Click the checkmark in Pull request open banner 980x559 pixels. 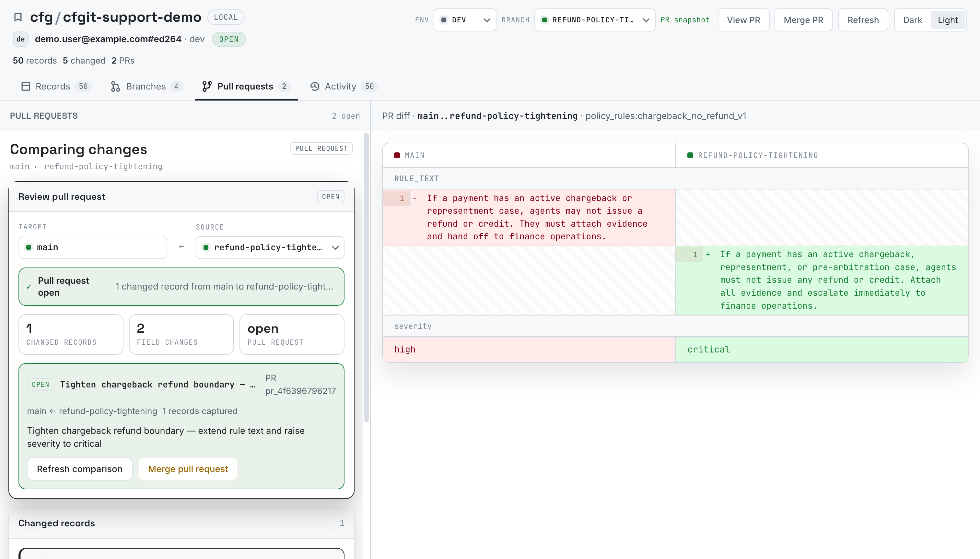click(x=29, y=287)
